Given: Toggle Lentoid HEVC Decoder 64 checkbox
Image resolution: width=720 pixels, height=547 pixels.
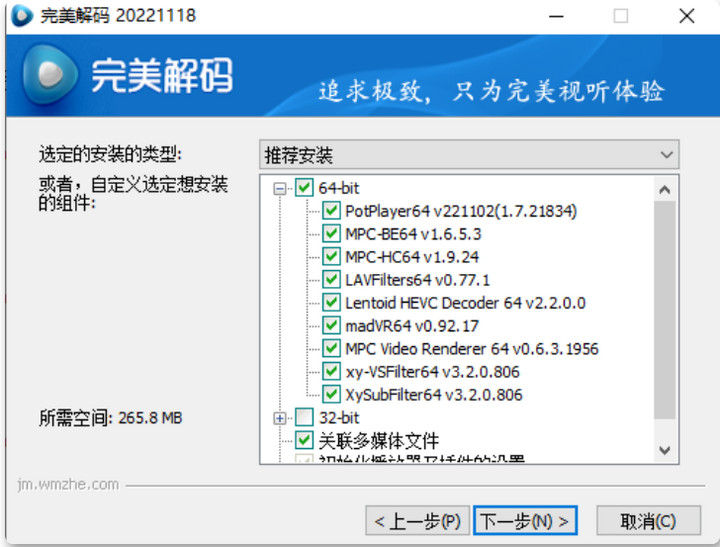Looking at the screenshot, I should pyautogui.click(x=331, y=303).
